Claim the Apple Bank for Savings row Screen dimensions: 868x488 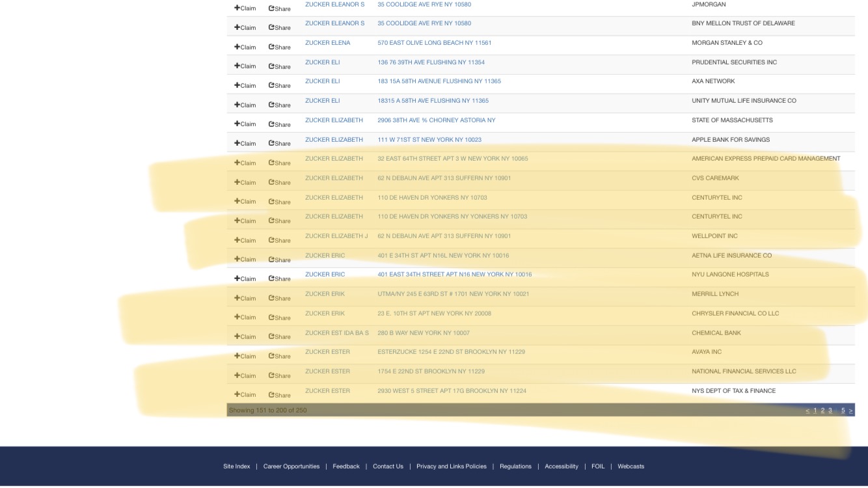pyautogui.click(x=245, y=144)
